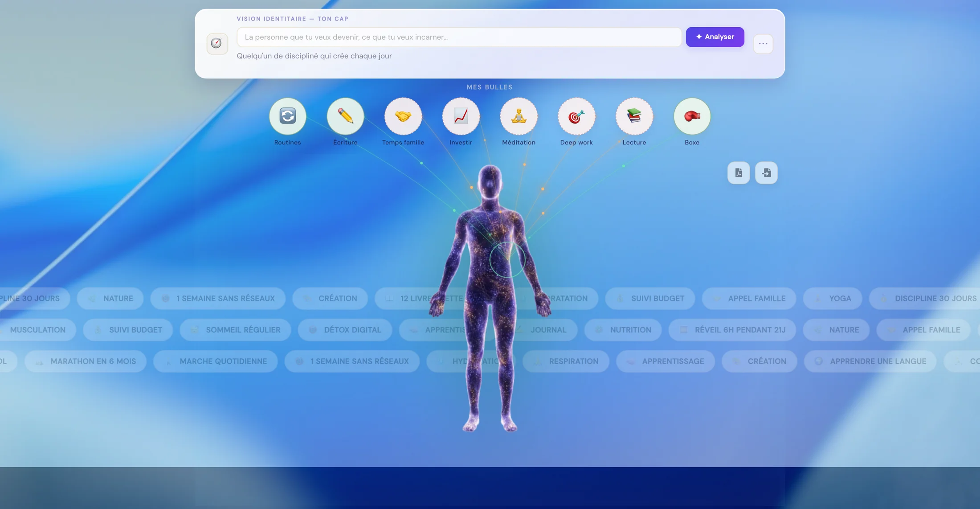Screen dimensions: 980x509
Task: Add the YOGA suggestion chip
Action: point(832,299)
